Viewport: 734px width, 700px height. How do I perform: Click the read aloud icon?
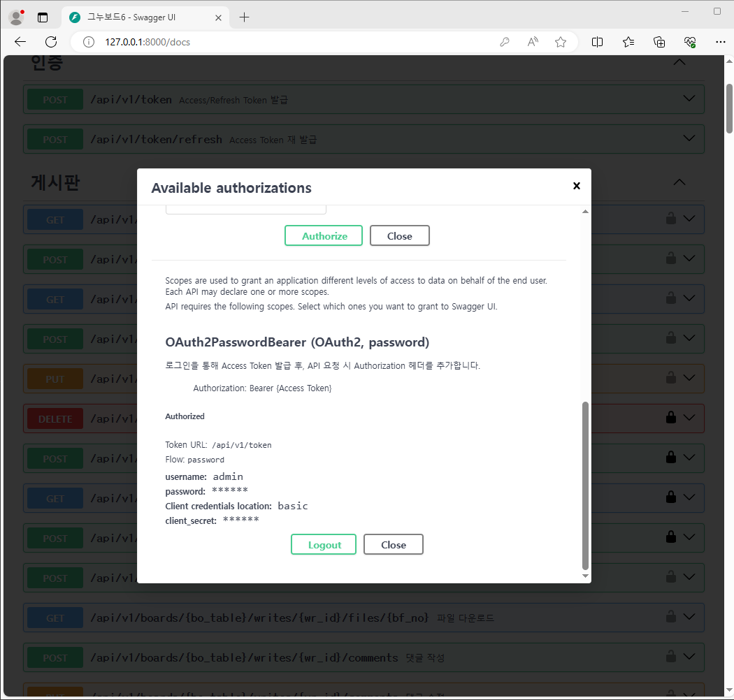[x=533, y=42]
